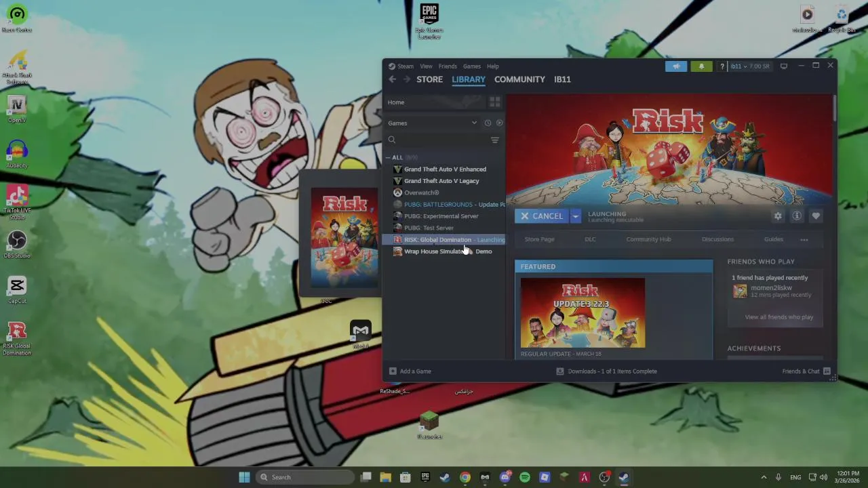Click the library search magnifier icon
This screenshot has height=488, width=868.
(392, 140)
